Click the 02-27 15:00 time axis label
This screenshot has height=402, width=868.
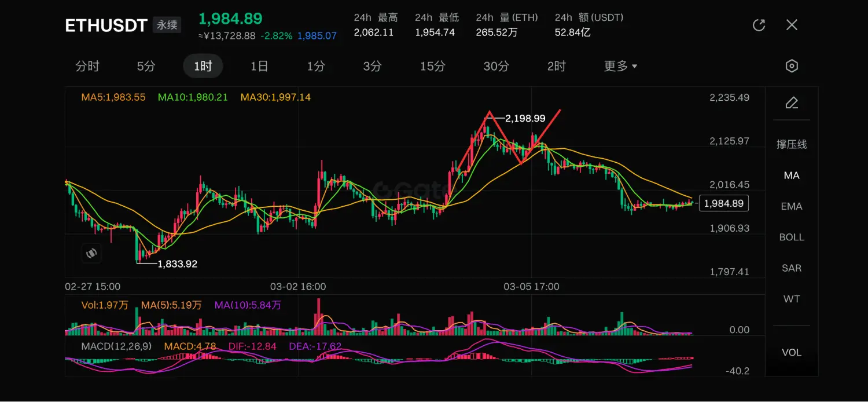point(93,287)
